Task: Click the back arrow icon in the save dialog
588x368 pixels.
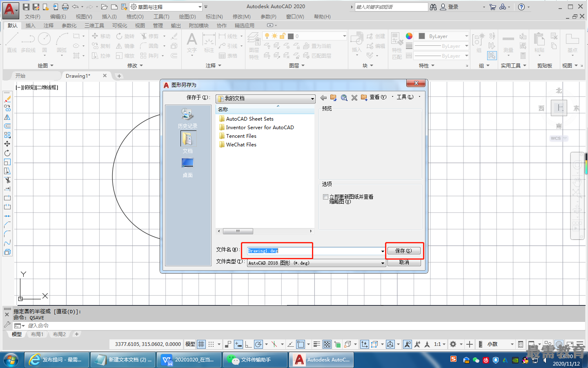Action: [x=323, y=98]
